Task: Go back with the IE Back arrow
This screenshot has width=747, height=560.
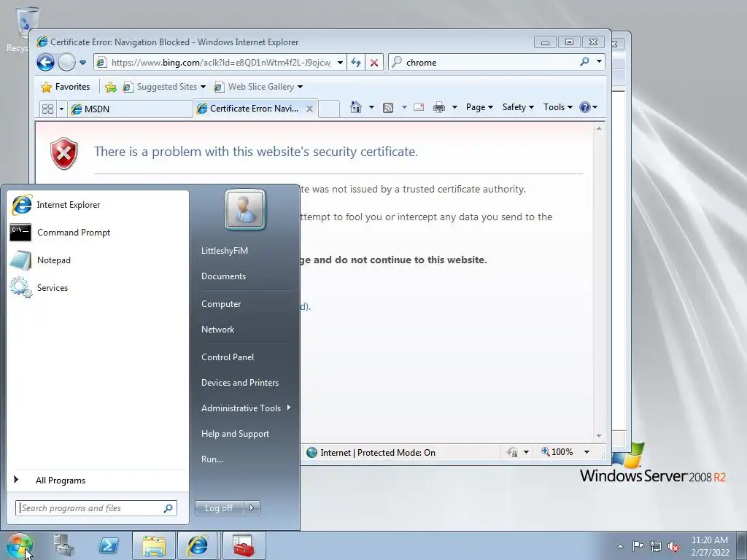Action: tap(46, 63)
